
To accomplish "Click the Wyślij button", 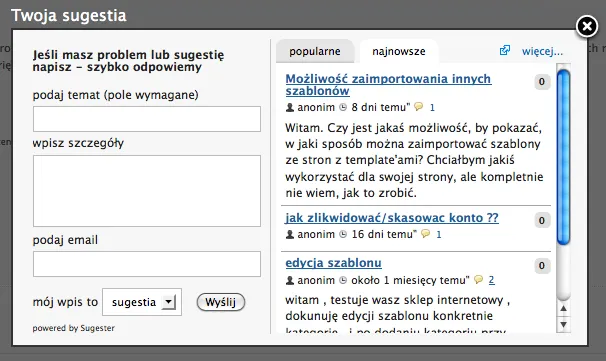I will coord(221,302).
